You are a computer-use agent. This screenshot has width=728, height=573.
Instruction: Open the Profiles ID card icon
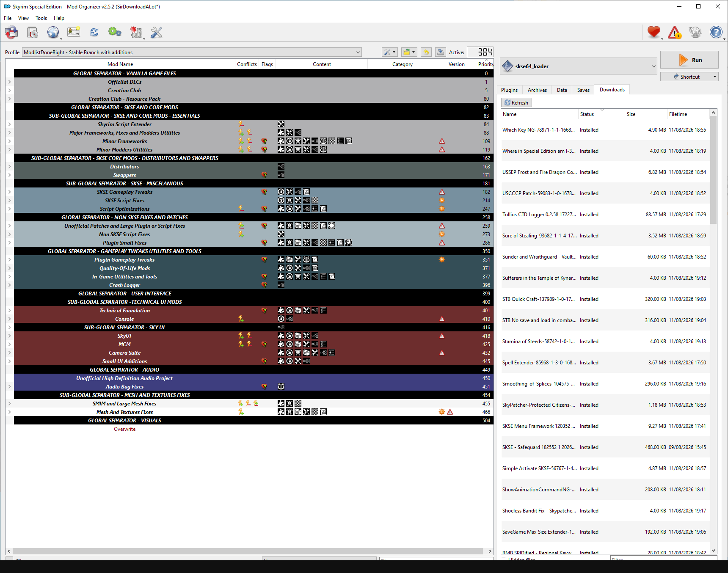point(74,32)
